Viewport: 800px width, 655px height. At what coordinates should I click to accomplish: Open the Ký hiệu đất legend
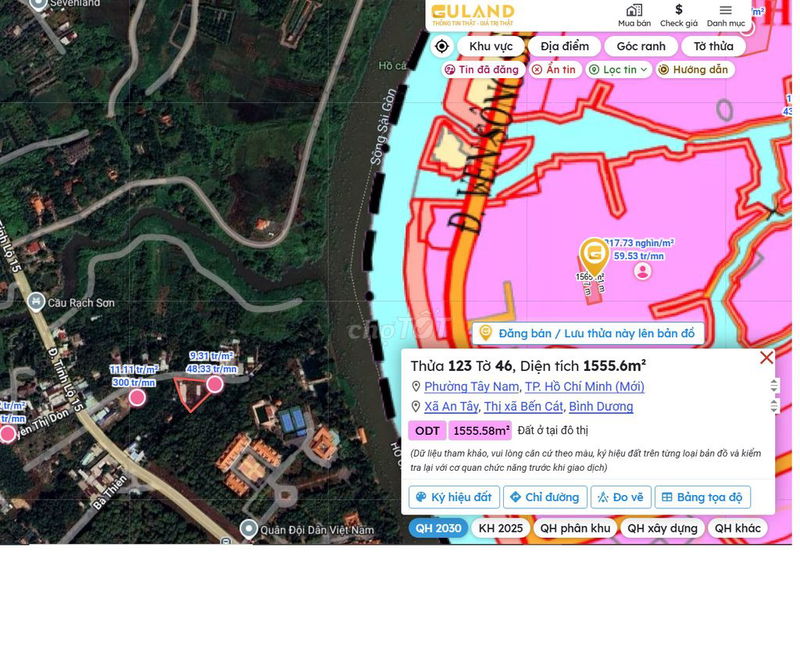pos(454,497)
